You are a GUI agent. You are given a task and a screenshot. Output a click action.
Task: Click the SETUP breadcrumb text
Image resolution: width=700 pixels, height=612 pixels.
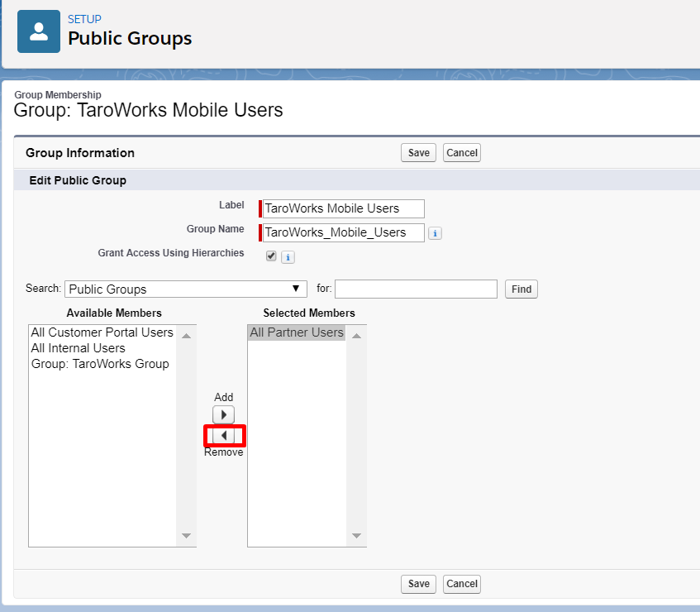click(x=84, y=19)
